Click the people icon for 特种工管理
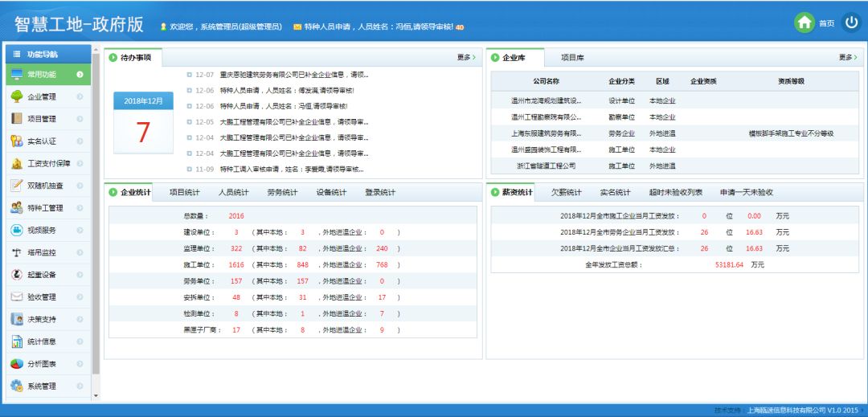Viewport: 868px width, 417px height. pyautogui.click(x=17, y=208)
